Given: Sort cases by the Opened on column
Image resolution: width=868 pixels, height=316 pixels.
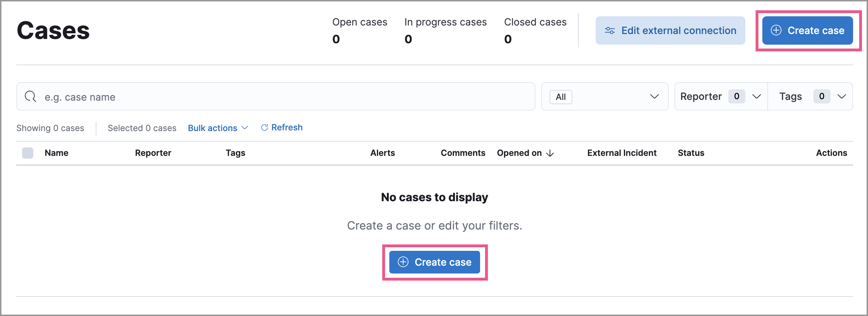Looking at the screenshot, I should [x=519, y=153].
